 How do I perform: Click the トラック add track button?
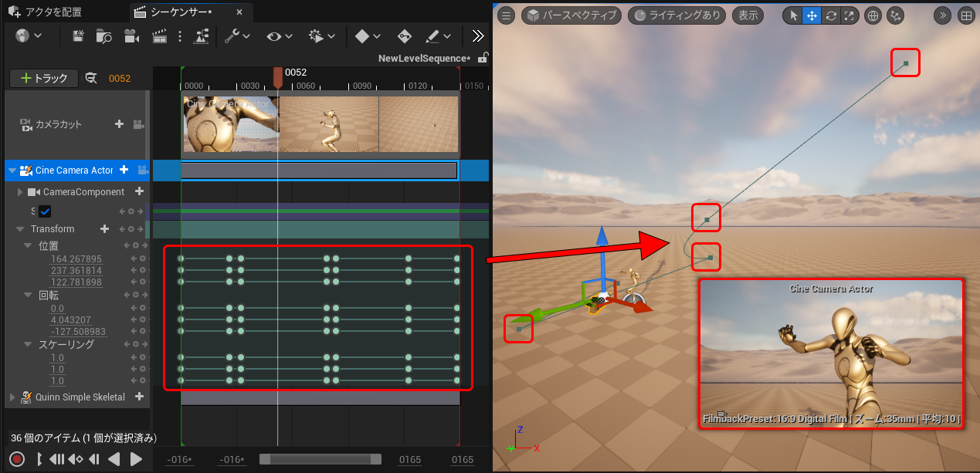44,78
